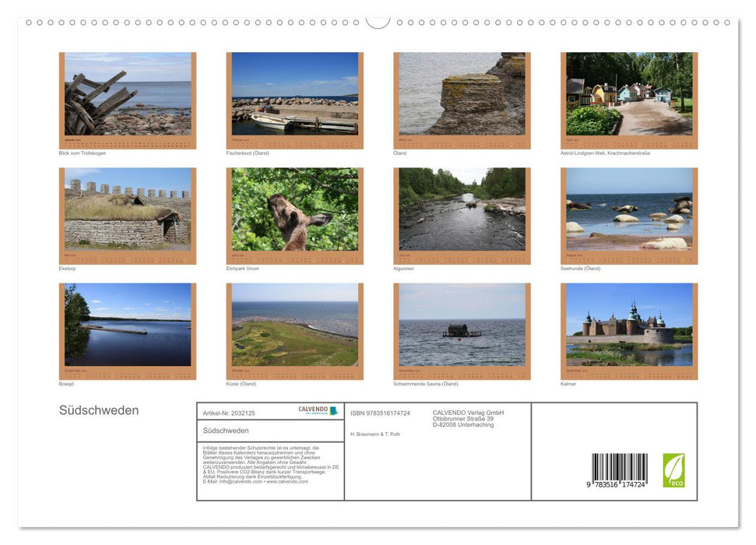Click the ISBN 9783516174724 label
Screen dimensions: 756x545
click(382, 414)
